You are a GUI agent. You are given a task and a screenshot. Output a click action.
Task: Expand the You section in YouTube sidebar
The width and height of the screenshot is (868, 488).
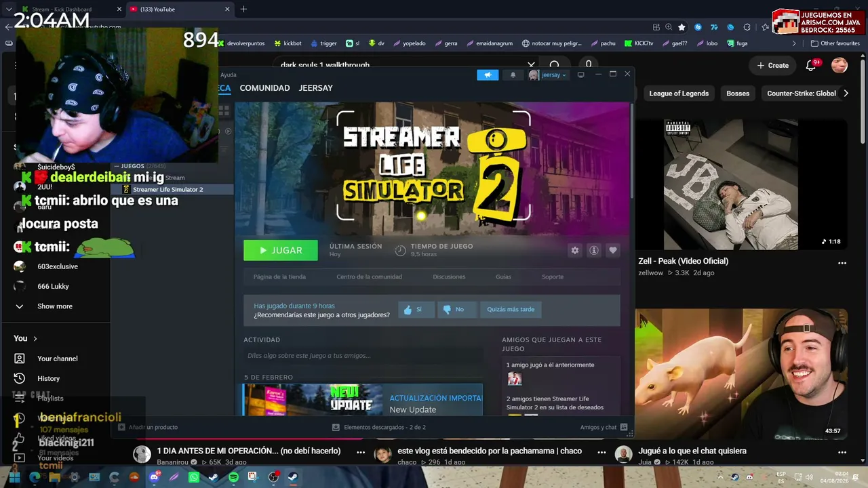[x=26, y=338]
